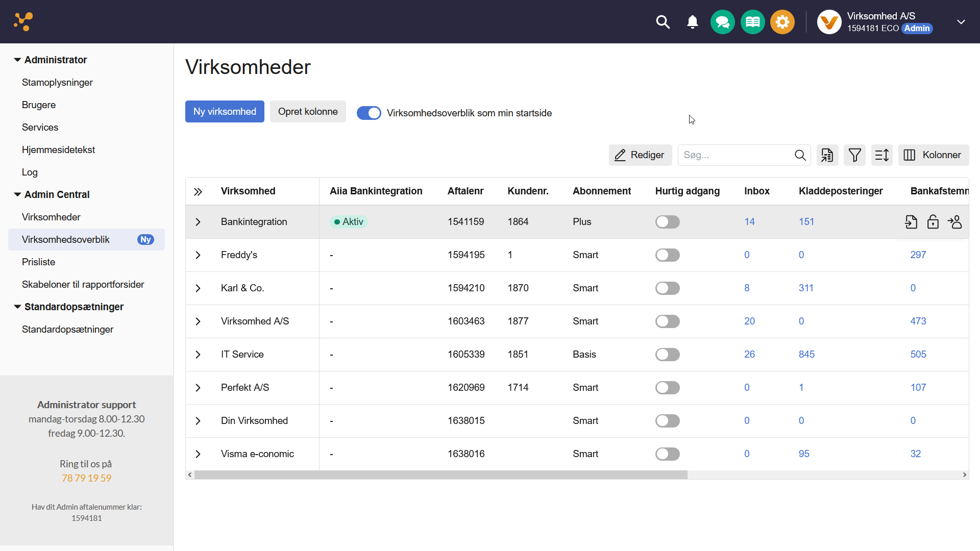Open the search magnifier in top bar
The width and height of the screenshot is (980, 551).
click(663, 22)
